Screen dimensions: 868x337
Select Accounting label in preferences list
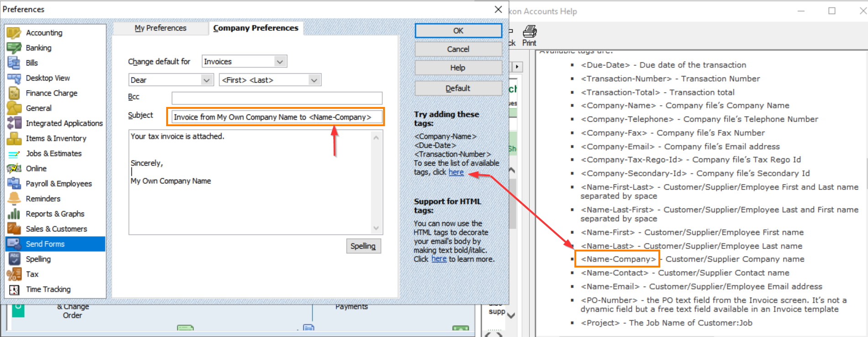(44, 32)
